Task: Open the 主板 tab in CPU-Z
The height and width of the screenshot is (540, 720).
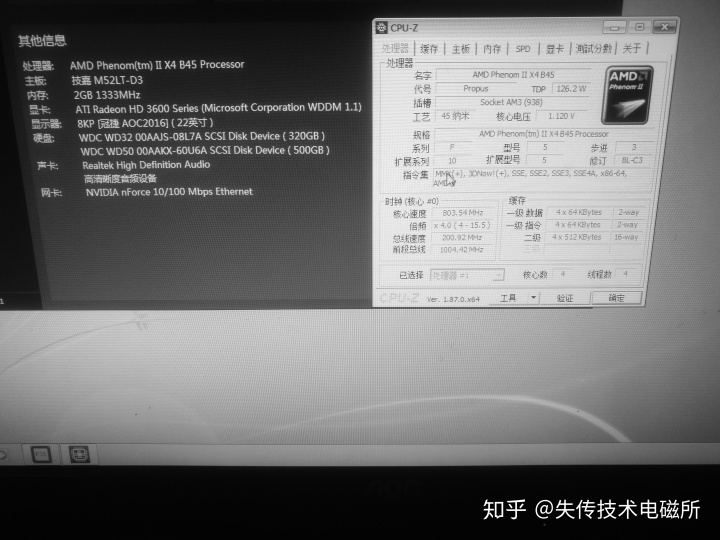Action: [461, 49]
